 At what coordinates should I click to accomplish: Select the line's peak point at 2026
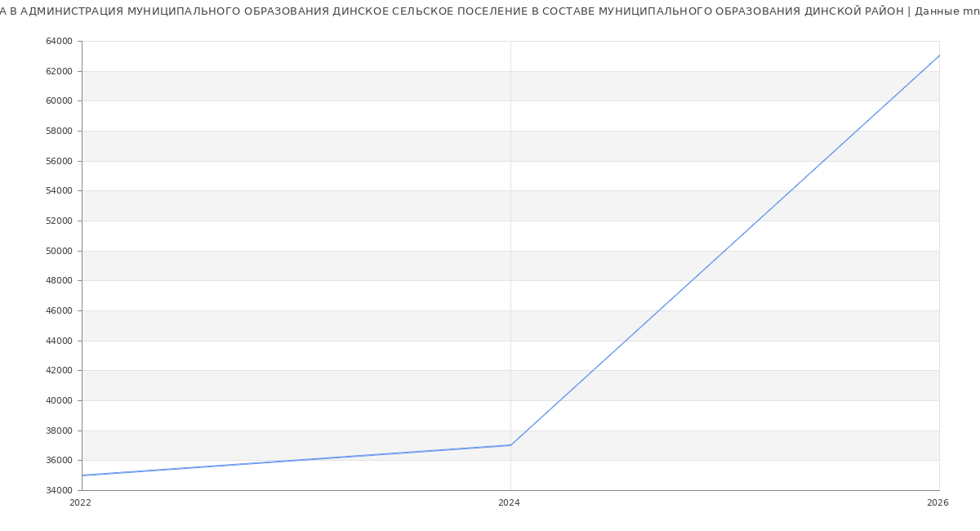[x=938, y=56]
